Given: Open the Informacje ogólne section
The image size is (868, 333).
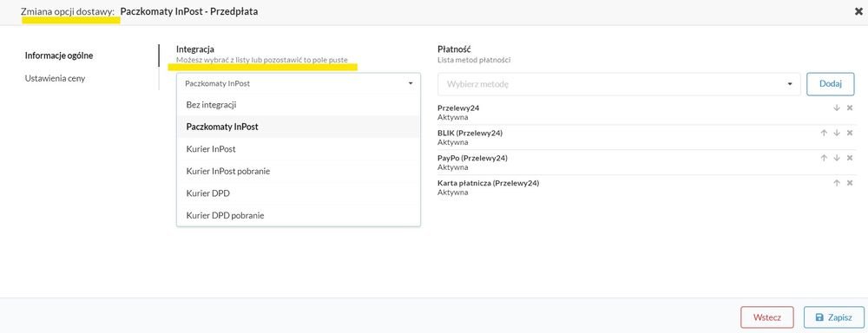Looking at the screenshot, I should (x=59, y=55).
